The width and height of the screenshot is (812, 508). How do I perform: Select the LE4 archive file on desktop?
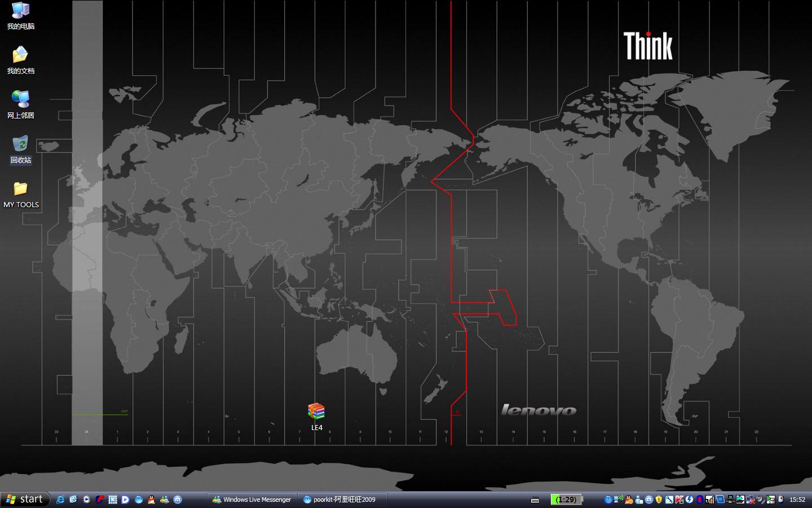(316, 417)
